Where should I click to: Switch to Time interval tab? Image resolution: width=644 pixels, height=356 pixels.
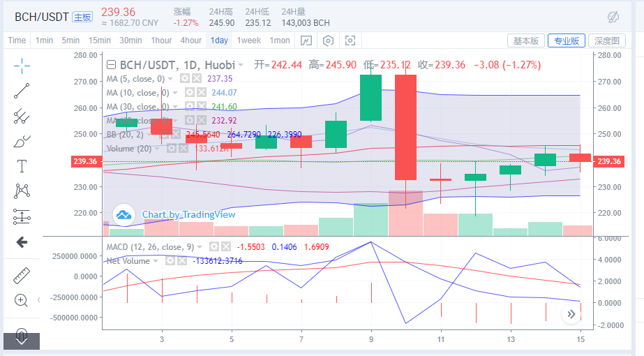(x=17, y=40)
